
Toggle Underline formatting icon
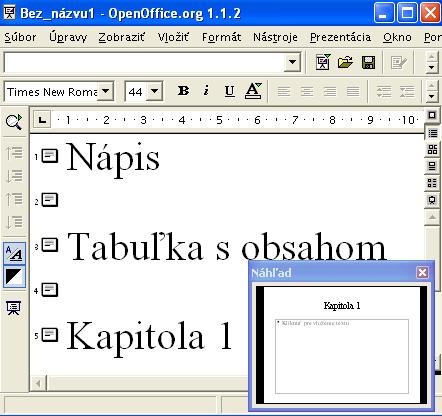point(229,91)
